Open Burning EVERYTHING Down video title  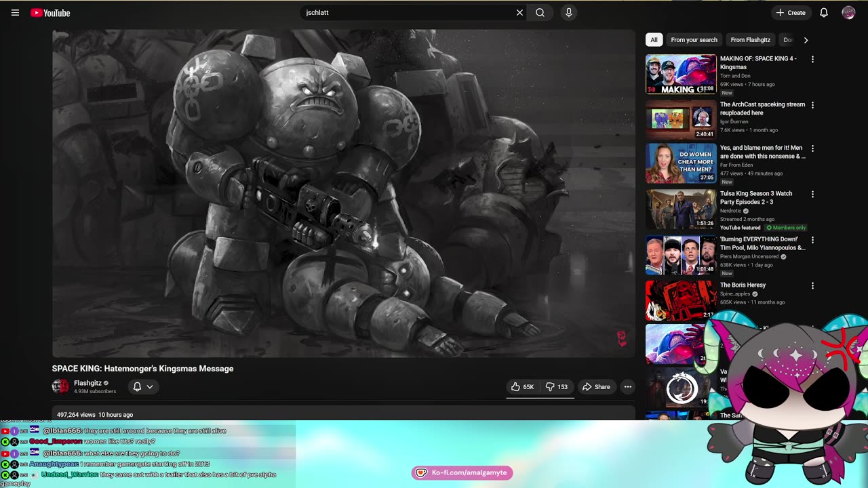[x=762, y=243]
